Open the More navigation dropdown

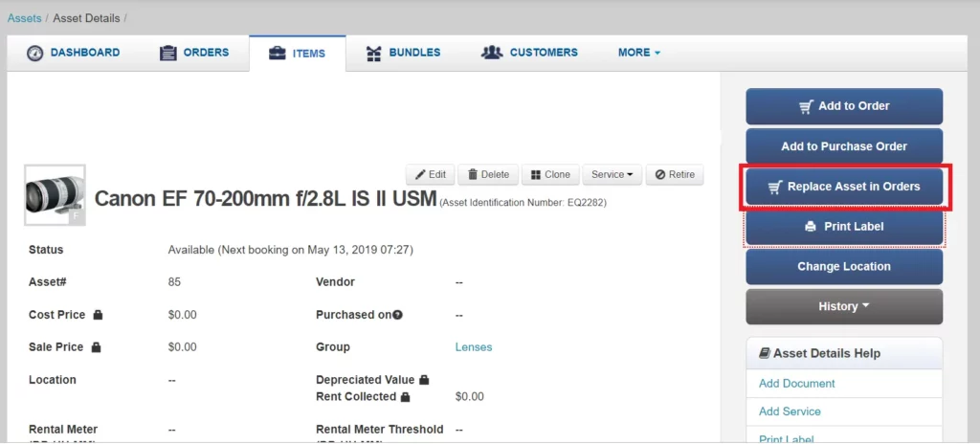click(x=638, y=53)
